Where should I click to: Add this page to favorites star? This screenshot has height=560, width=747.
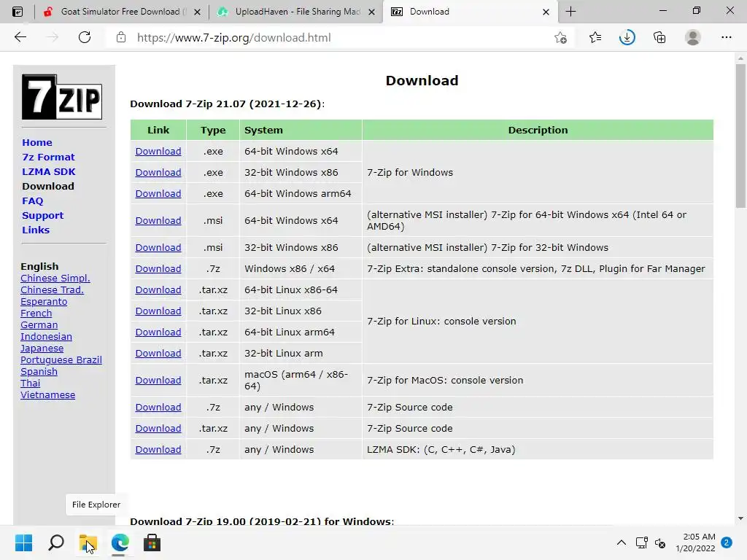[561, 37]
